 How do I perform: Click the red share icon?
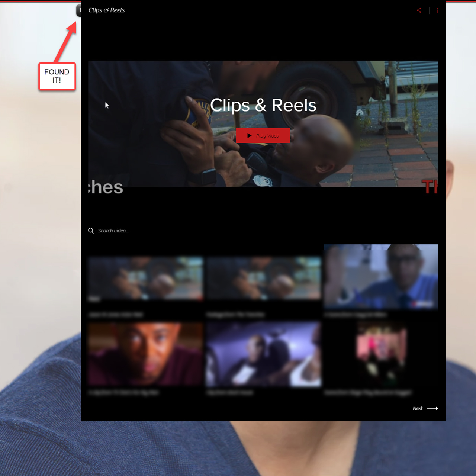[x=419, y=10]
